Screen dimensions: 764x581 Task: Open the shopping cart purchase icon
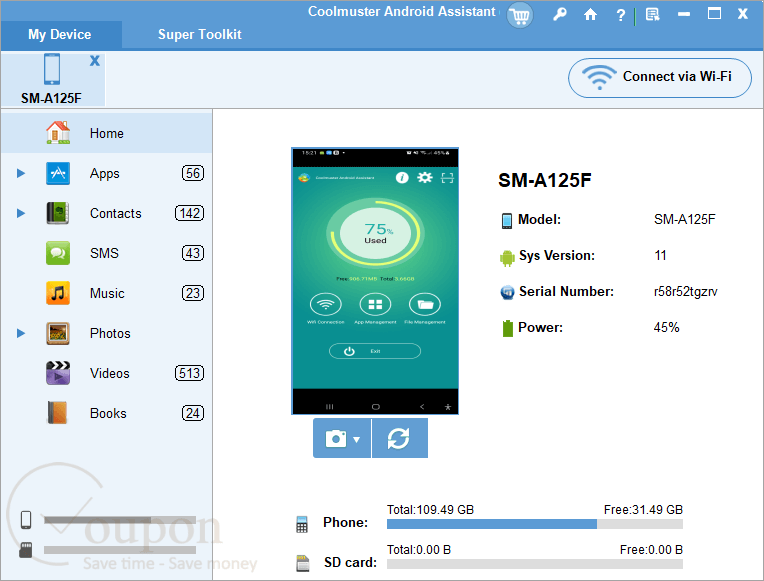click(x=520, y=16)
